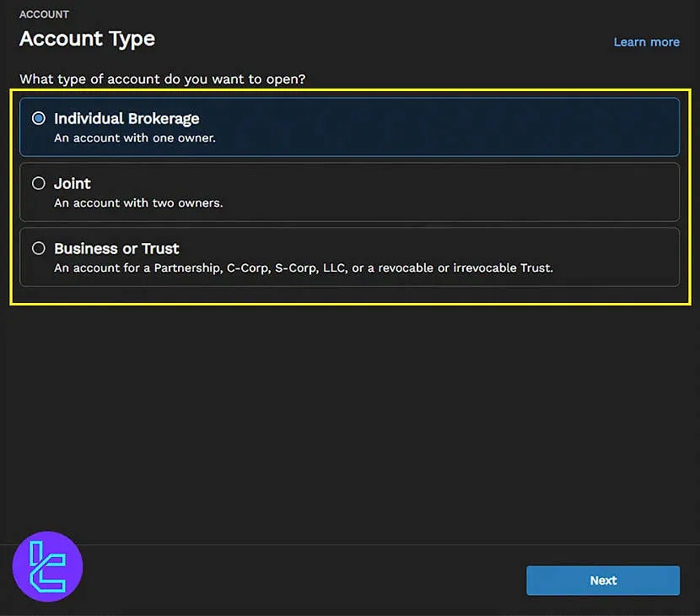Click the purple circular brand logo icon
The height and width of the screenshot is (616, 700).
click(46, 566)
